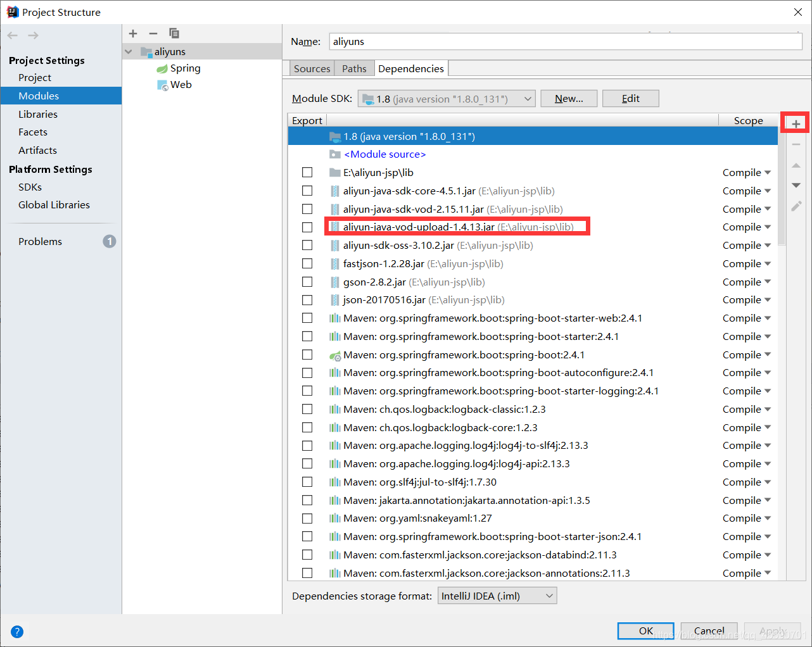
Task: Open Libraries in Project Settings
Action: 38,114
